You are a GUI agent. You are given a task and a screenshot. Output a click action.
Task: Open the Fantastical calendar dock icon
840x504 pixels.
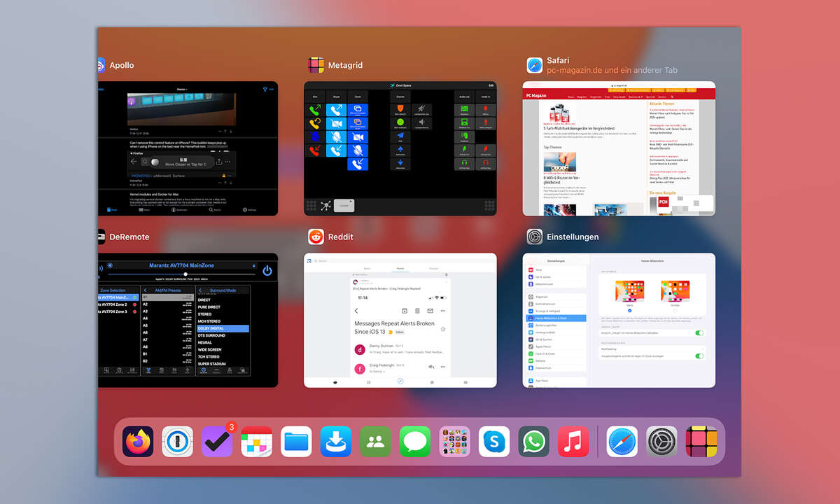click(256, 442)
